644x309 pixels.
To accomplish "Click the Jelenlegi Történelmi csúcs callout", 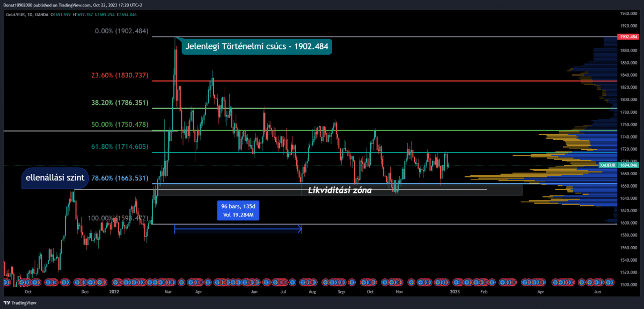I will click(x=257, y=46).
